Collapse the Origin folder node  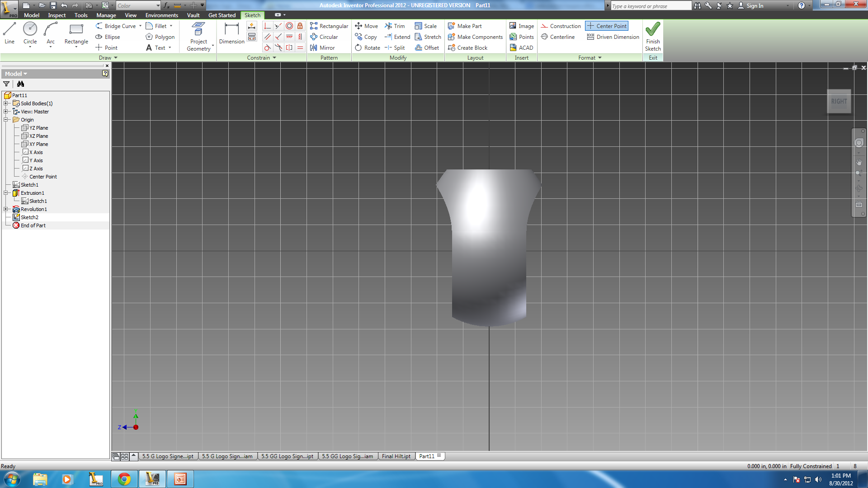tap(6, 120)
